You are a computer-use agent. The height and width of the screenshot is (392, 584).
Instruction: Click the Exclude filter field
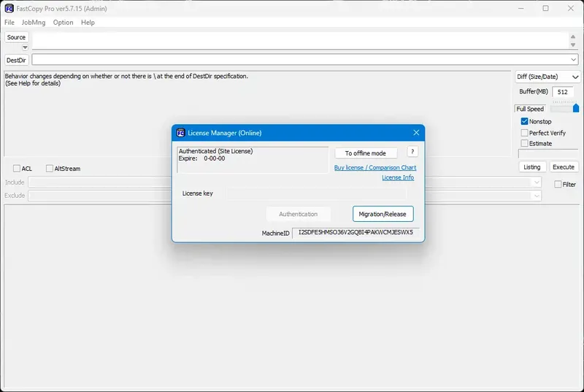point(285,196)
